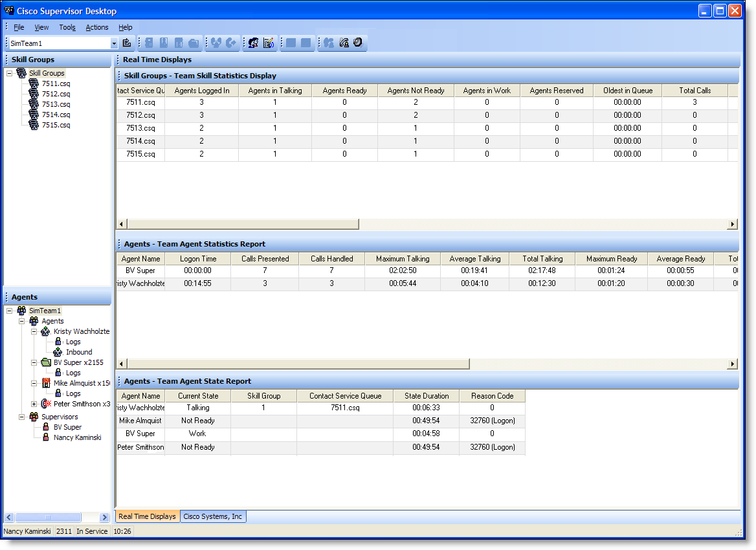The height and width of the screenshot is (550, 756).
Task: Click Mike Almquist's Not Ready state cell
Action: (198, 421)
